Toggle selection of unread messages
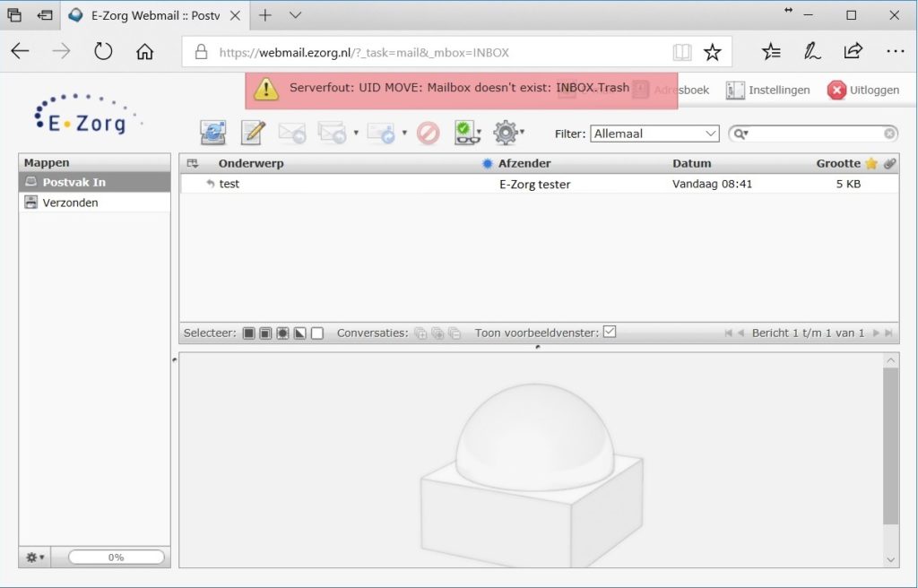Image resolution: width=918 pixels, height=588 pixels. pyautogui.click(x=281, y=333)
